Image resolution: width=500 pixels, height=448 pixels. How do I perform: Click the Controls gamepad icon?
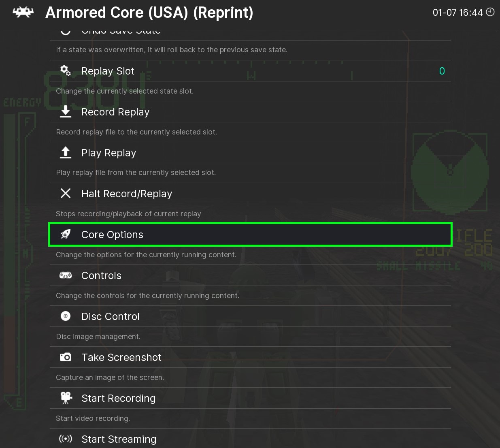click(66, 275)
